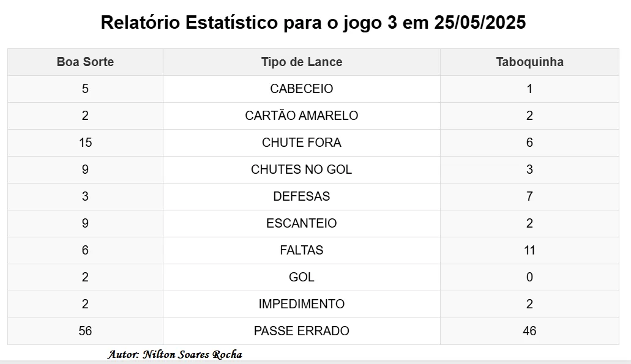This screenshot has width=631, height=364.
Task: Click the "CARTÃO AMARELO" cell
Action: [x=301, y=116]
